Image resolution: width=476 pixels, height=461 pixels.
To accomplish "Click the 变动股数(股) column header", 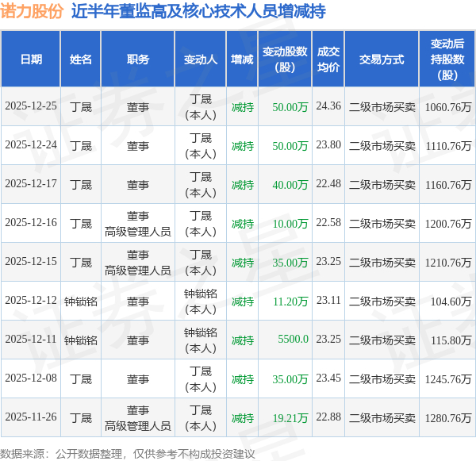I will tap(285, 59).
